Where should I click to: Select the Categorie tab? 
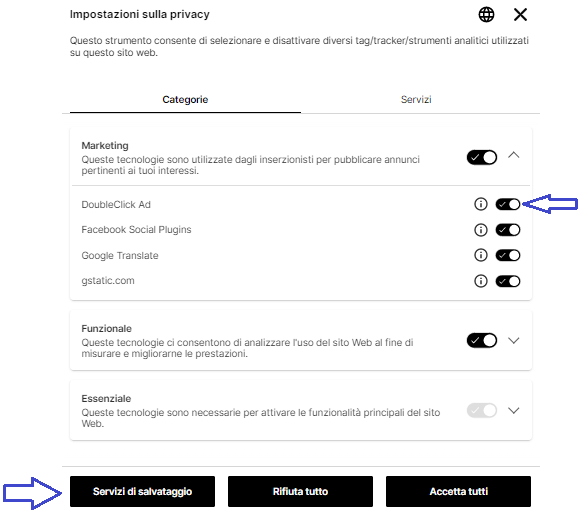(x=185, y=99)
